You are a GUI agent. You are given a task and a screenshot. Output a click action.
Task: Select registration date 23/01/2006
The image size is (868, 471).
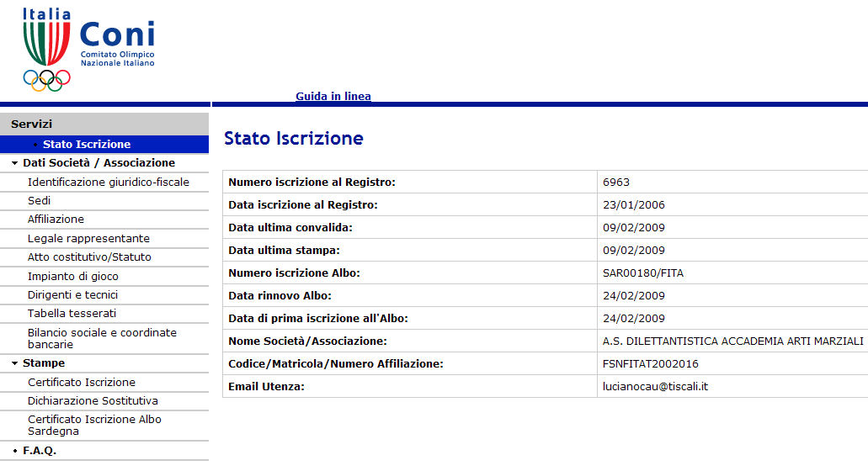tap(634, 204)
